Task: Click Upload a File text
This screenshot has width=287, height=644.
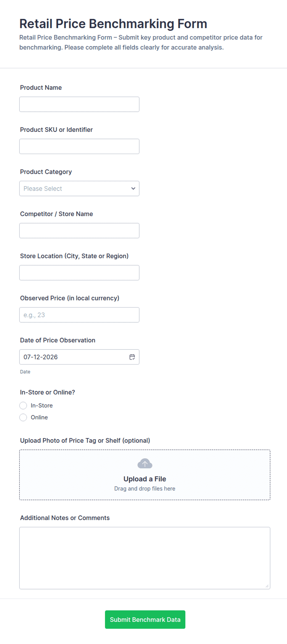Action: point(145,479)
